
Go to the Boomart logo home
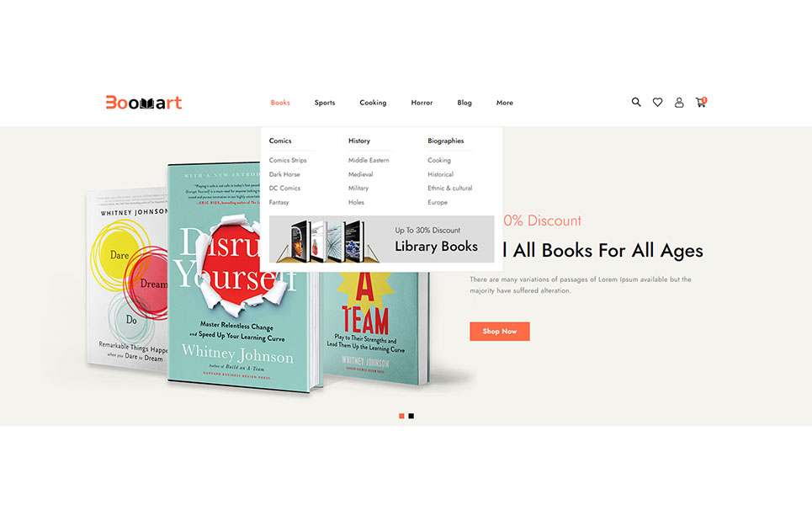[x=143, y=103]
